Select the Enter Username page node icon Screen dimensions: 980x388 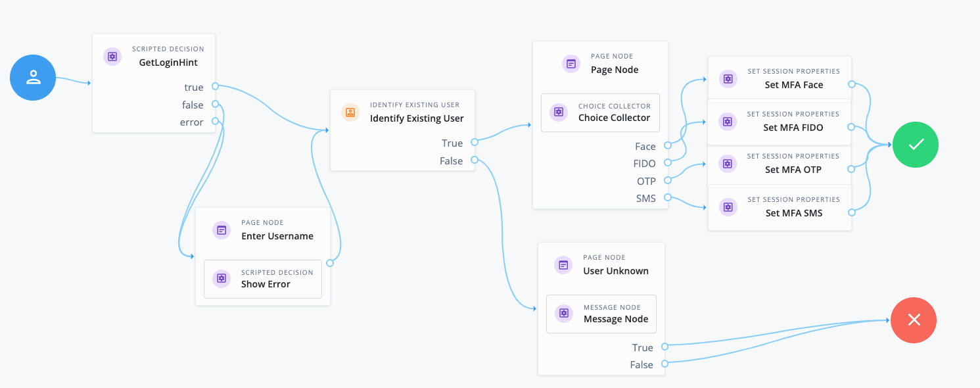222,230
